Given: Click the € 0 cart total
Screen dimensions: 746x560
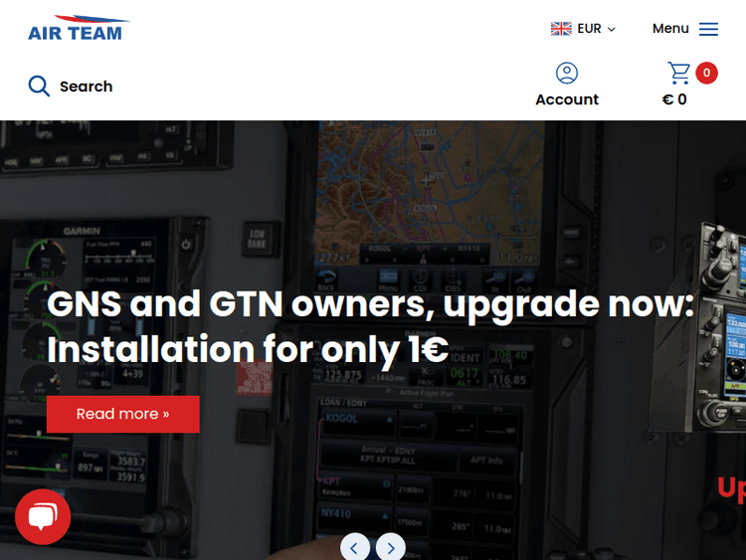Looking at the screenshot, I should click(x=674, y=99).
